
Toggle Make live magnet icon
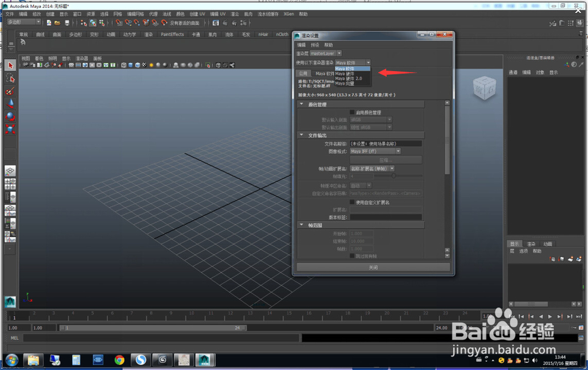pyautogui.click(x=164, y=23)
